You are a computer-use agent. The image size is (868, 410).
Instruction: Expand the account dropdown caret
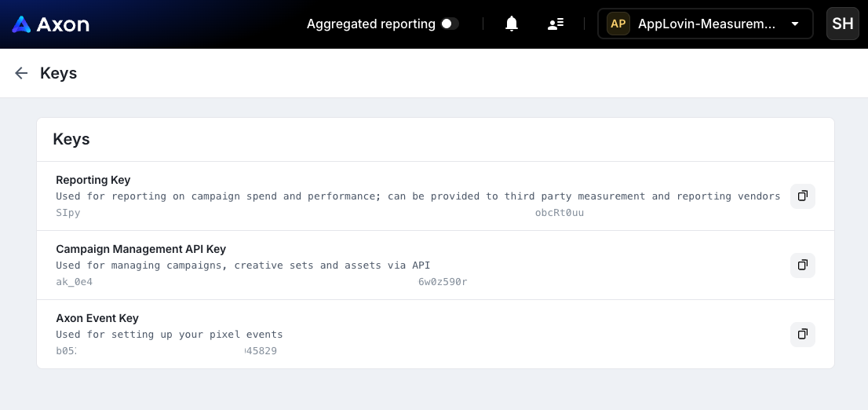(x=795, y=24)
